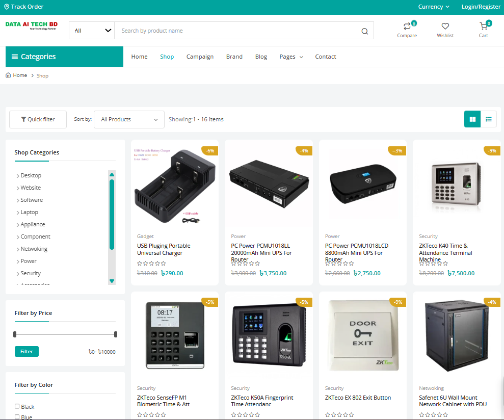This screenshot has width=504, height=420.
Task: Open the Safenet 6U cabinet thumbnail
Action: 457,335
